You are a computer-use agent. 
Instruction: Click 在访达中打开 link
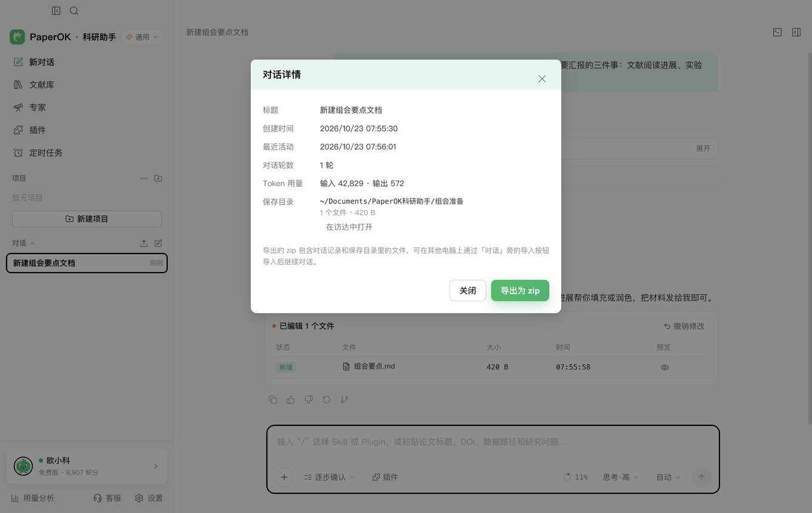(x=349, y=227)
